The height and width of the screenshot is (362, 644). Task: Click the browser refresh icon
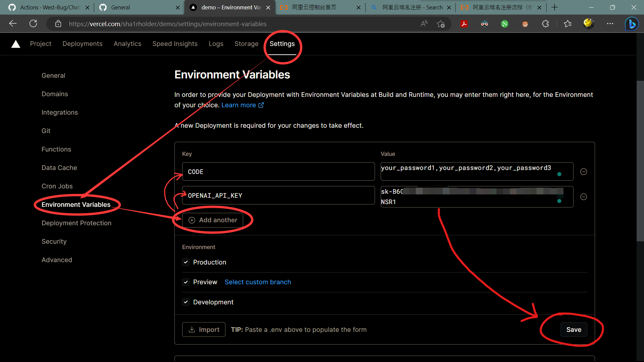point(33,24)
